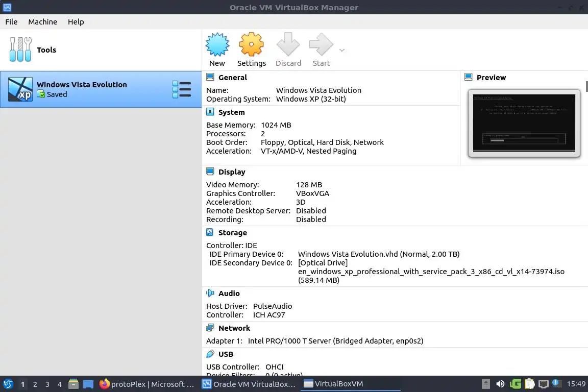Open the Machine menu
Image resolution: width=588 pixels, height=392 pixels.
coord(43,22)
